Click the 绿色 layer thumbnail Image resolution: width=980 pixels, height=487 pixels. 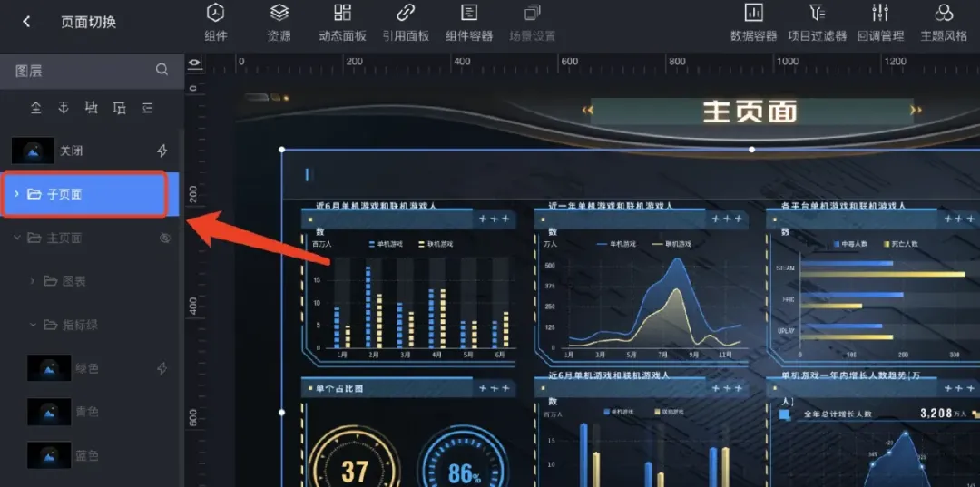click(49, 368)
